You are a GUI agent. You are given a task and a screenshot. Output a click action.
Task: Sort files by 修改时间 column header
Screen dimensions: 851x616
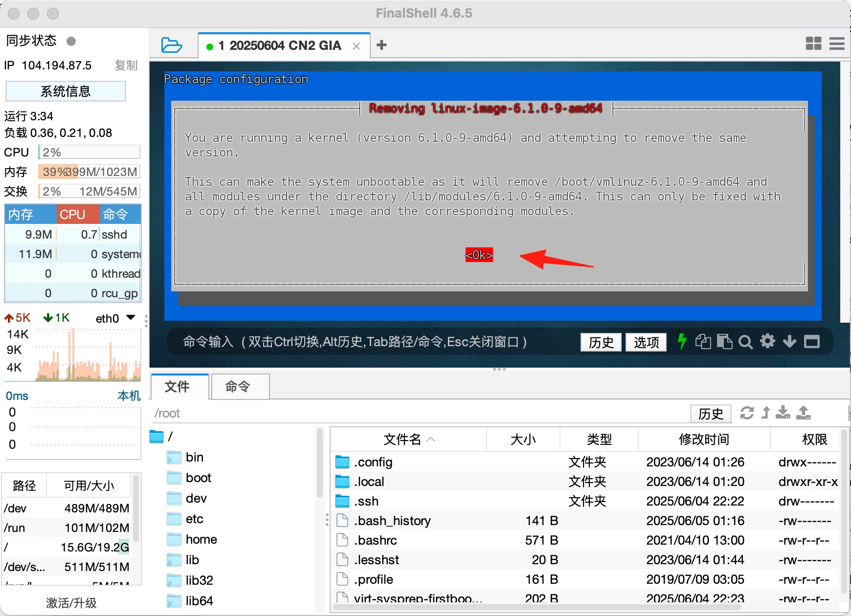(704, 440)
